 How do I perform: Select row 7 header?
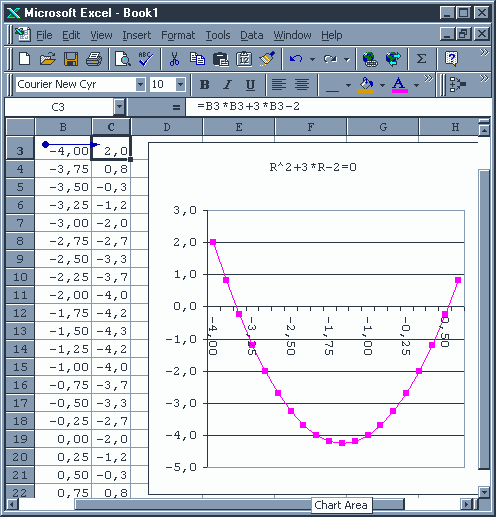(20, 223)
